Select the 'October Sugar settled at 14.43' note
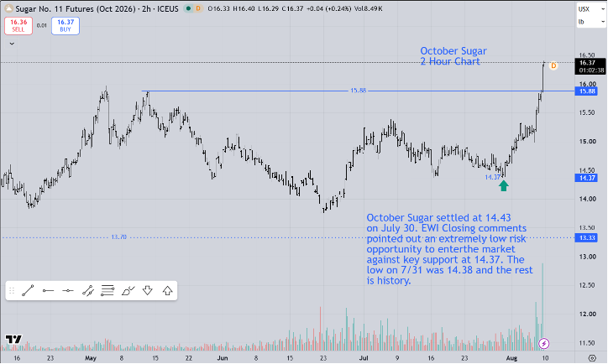 450,249
